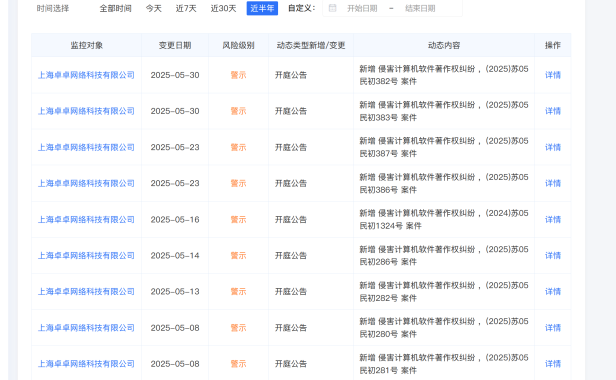616x380 pixels.
Task: Open 详情 for case 民初281号
Action: pyautogui.click(x=553, y=364)
